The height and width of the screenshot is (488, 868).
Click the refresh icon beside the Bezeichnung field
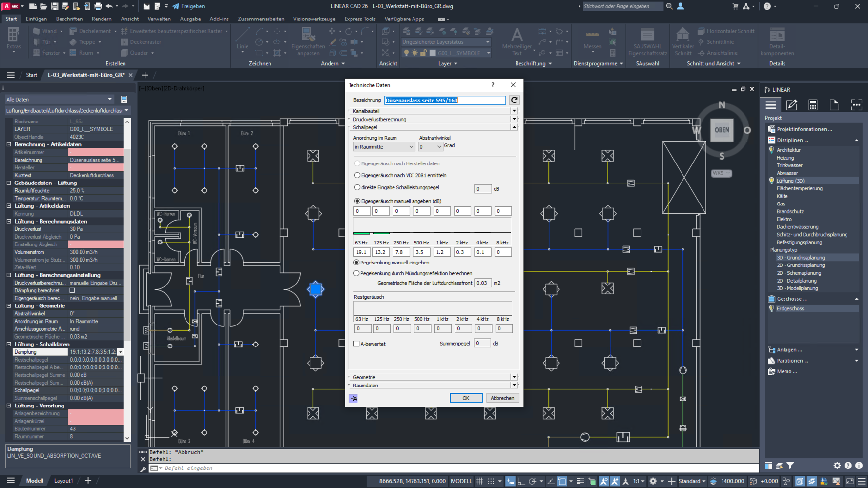tap(514, 100)
